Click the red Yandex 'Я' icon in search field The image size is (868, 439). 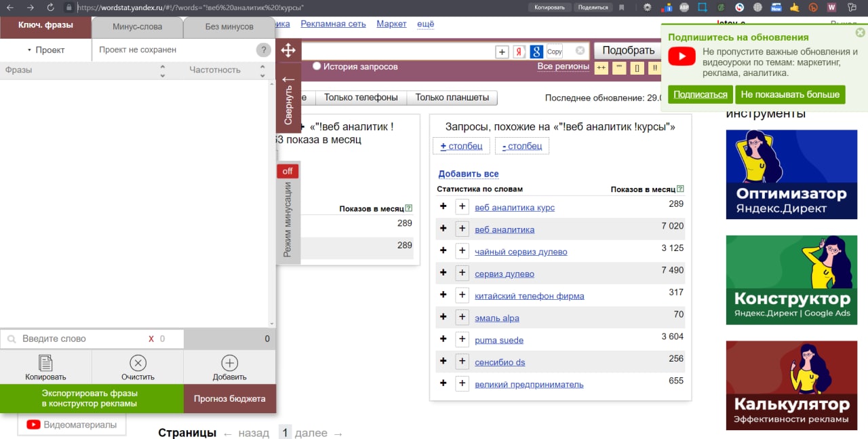click(x=519, y=52)
